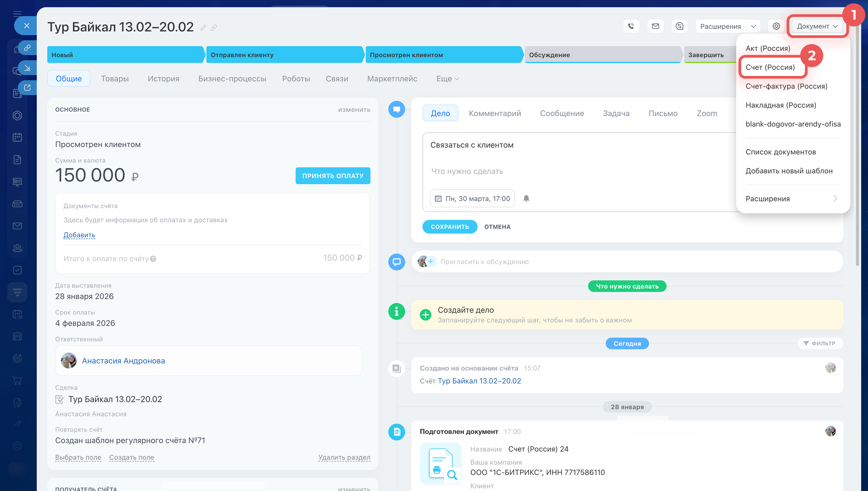Open the gear settings icon near Документ

coord(776,26)
